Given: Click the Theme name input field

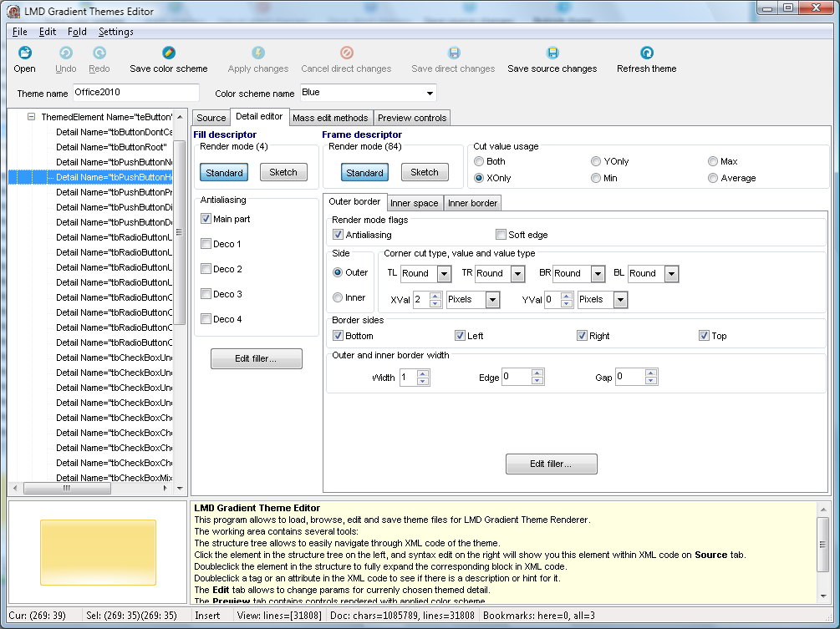Looking at the screenshot, I should tap(135, 93).
